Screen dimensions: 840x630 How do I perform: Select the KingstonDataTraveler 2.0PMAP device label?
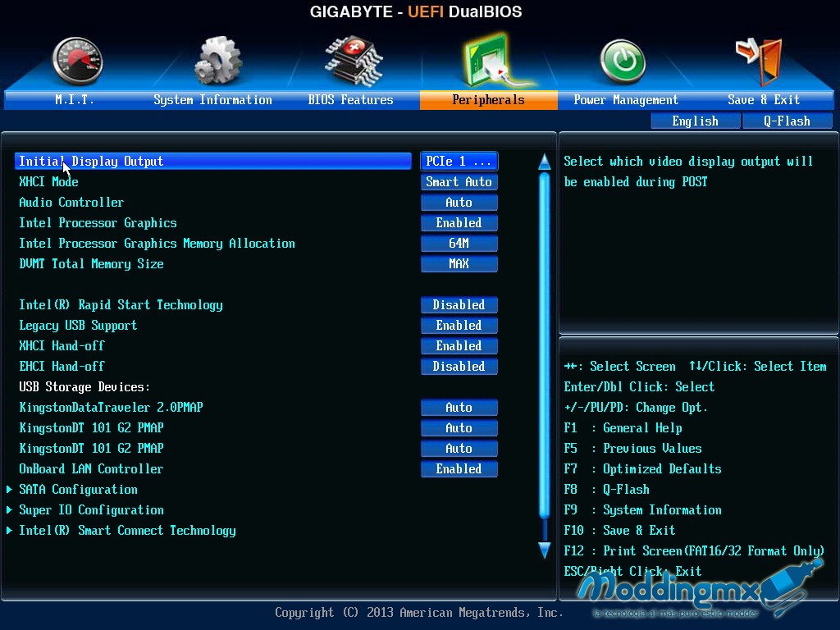click(x=111, y=407)
